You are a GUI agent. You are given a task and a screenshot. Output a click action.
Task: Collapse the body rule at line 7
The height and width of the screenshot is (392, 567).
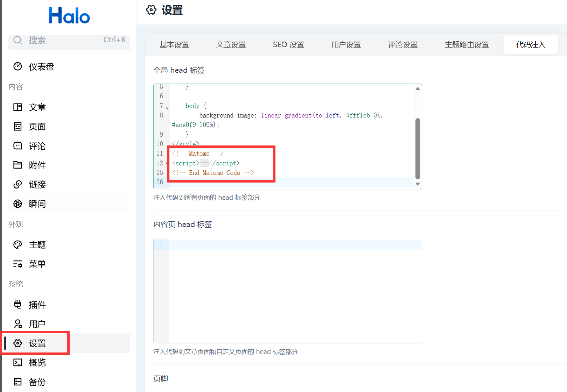(x=167, y=108)
